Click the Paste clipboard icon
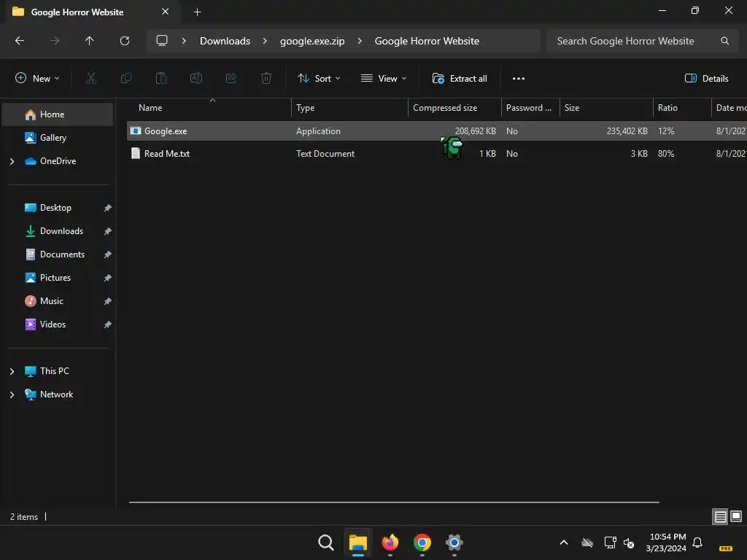 161,78
